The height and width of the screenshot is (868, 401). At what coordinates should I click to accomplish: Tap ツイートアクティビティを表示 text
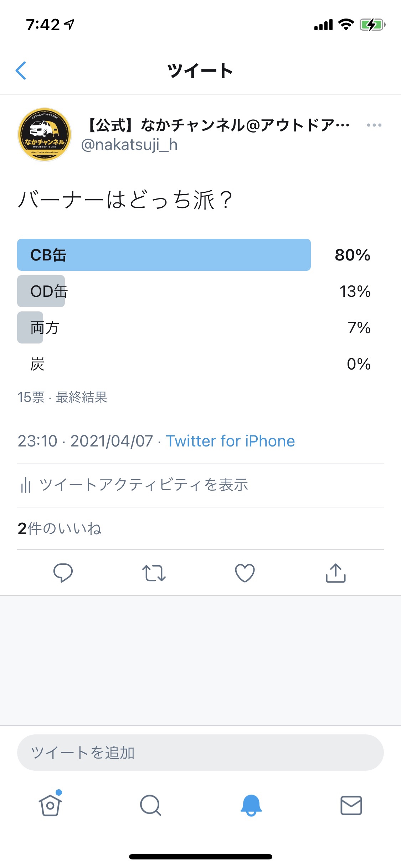coord(144,485)
